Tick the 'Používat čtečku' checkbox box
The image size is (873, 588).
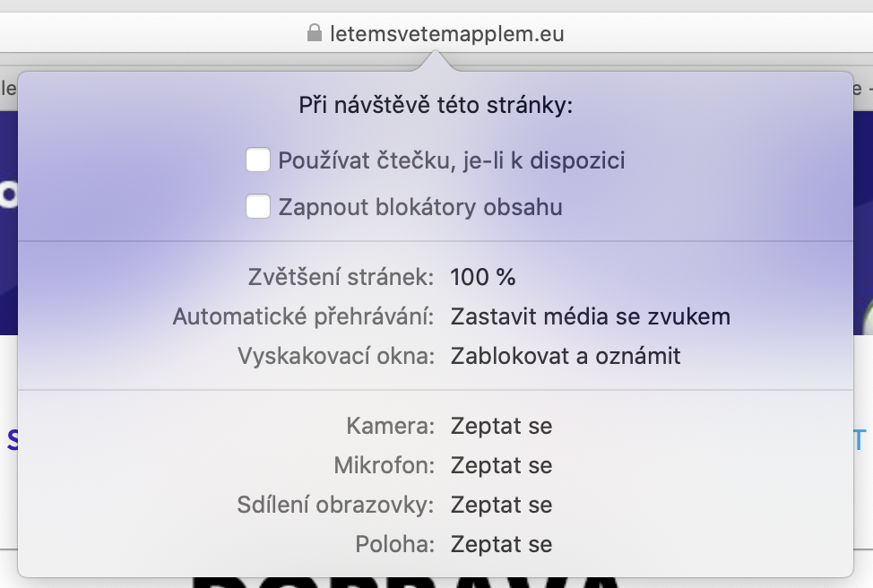pyautogui.click(x=258, y=160)
